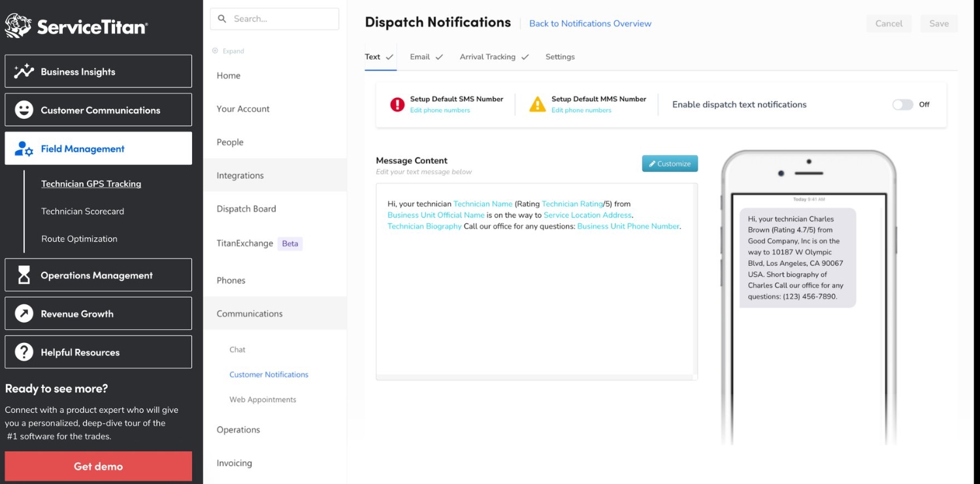
Task: Open the Operations Management section
Action: [99, 275]
